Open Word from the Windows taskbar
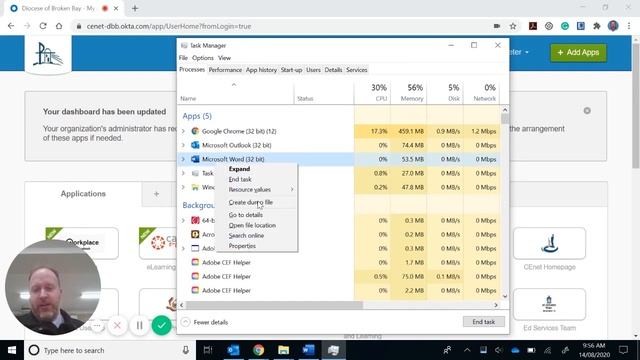Screen dimensions: 640x360 tap(309, 350)
